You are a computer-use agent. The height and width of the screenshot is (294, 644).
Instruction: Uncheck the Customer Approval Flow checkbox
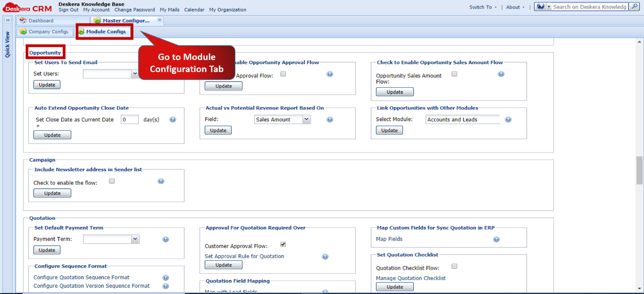(283, 244)
